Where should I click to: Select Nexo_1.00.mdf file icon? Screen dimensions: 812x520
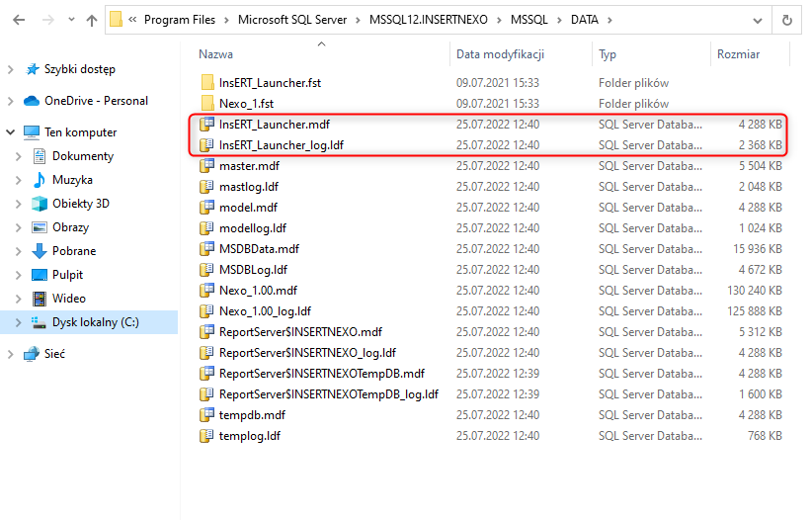[207, 291]
